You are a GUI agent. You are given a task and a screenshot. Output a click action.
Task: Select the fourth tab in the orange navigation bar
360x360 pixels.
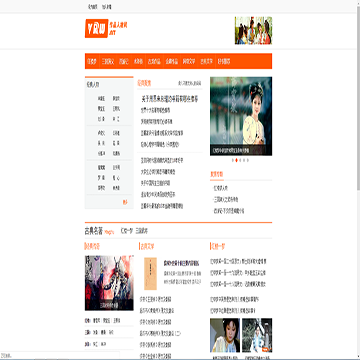(x=138, y=61)
